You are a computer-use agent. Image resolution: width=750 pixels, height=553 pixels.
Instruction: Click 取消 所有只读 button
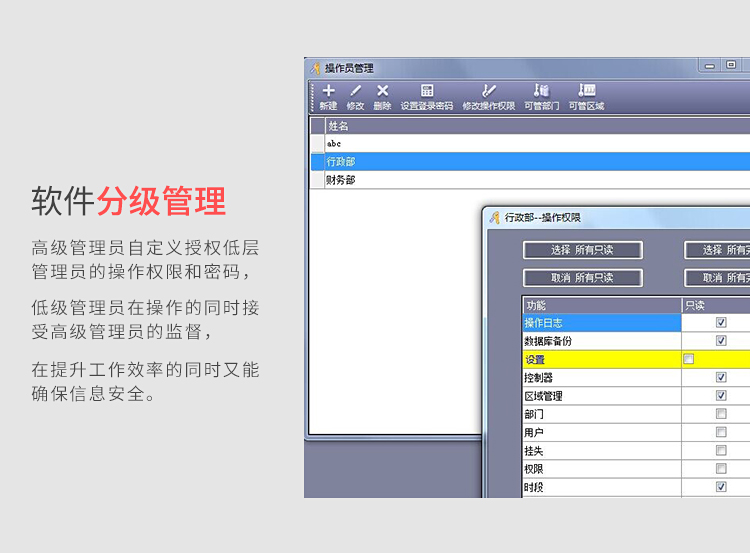pos(583,278)
